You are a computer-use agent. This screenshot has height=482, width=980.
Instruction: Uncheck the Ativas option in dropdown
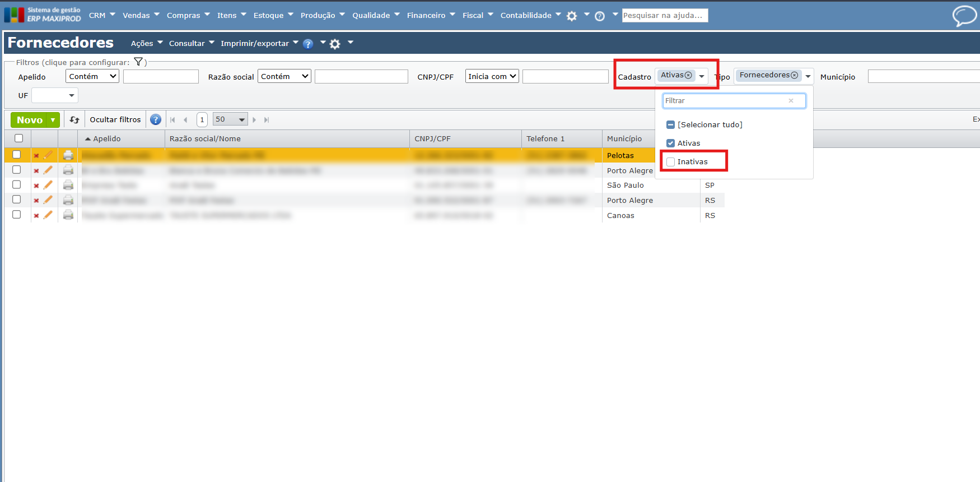671,143
